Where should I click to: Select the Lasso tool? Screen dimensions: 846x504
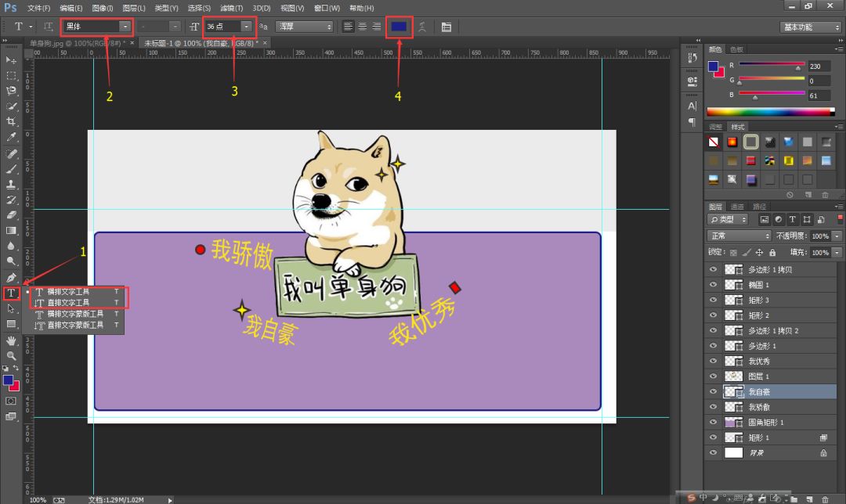click(11, 91)
